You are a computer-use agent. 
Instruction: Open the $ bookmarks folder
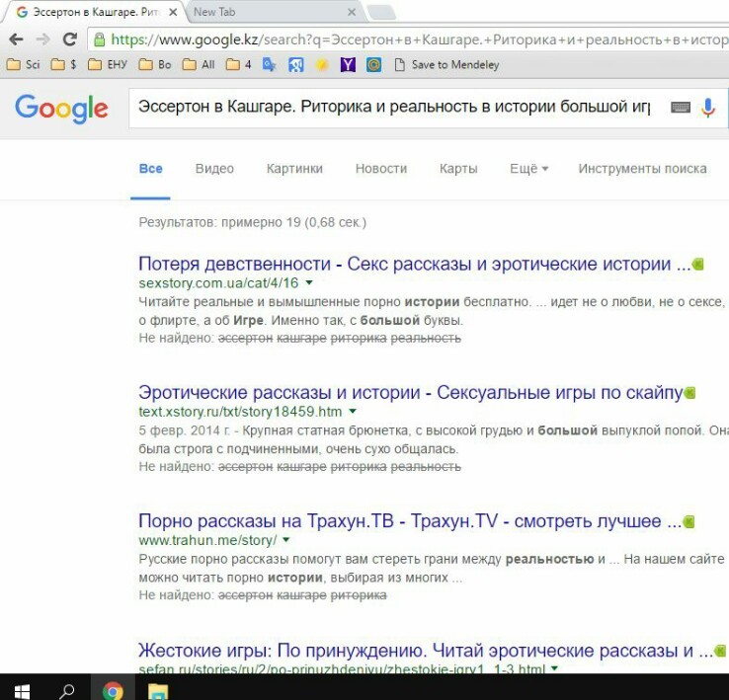point(63,64)
